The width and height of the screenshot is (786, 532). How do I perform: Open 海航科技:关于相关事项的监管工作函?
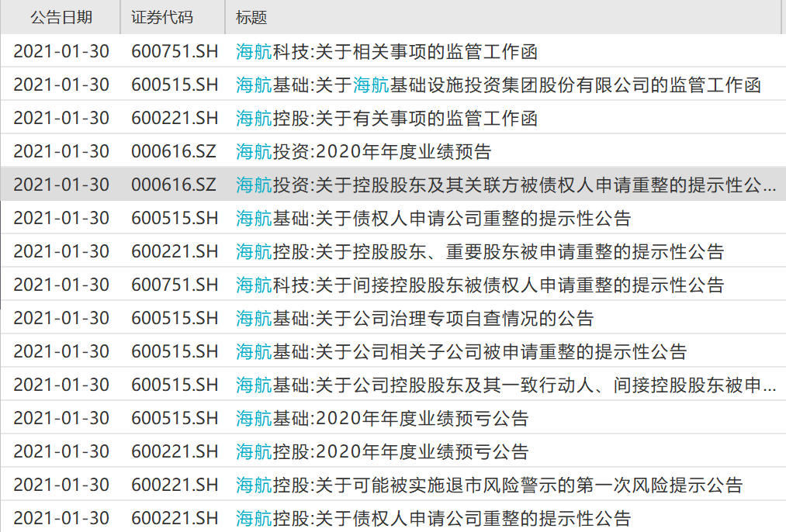coord(386,52)
